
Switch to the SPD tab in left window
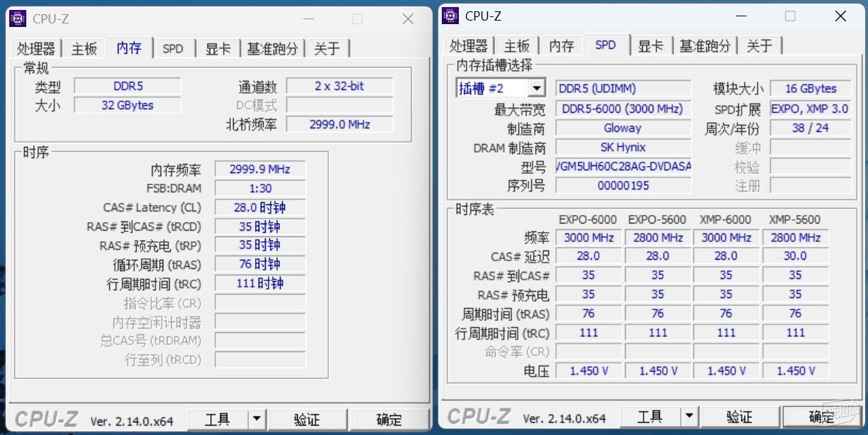[x=173, y=48]
